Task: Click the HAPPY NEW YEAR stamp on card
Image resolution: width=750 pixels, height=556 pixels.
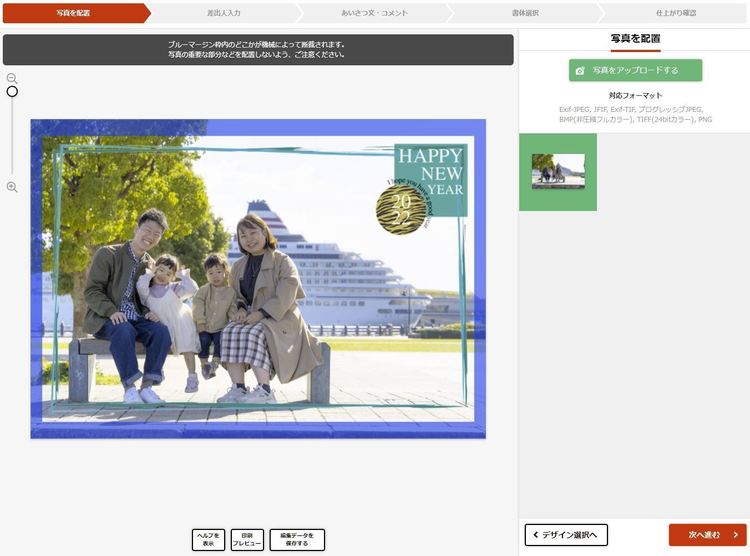Action: coord(431,170)
